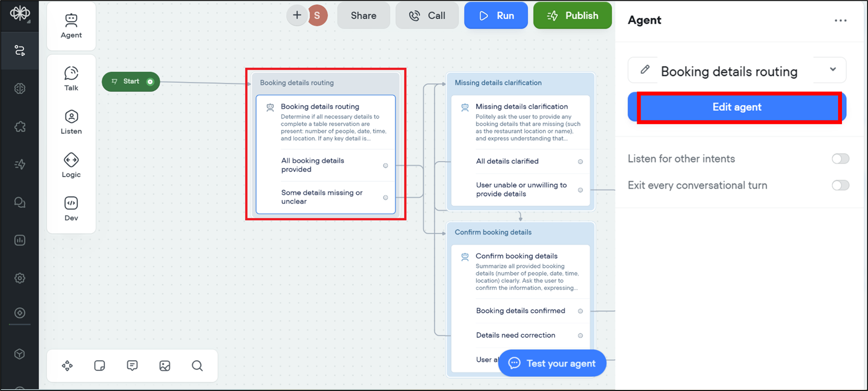This screenshot has width=868, height=391.
Task: Enable Listen for other intents
Action: [x=840, y=159]
